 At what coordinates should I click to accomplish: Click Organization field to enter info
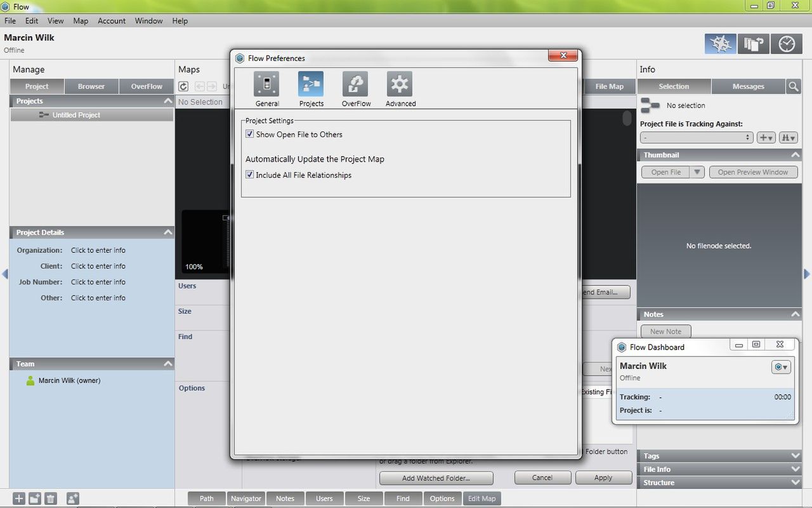click(x=98, y=250)
